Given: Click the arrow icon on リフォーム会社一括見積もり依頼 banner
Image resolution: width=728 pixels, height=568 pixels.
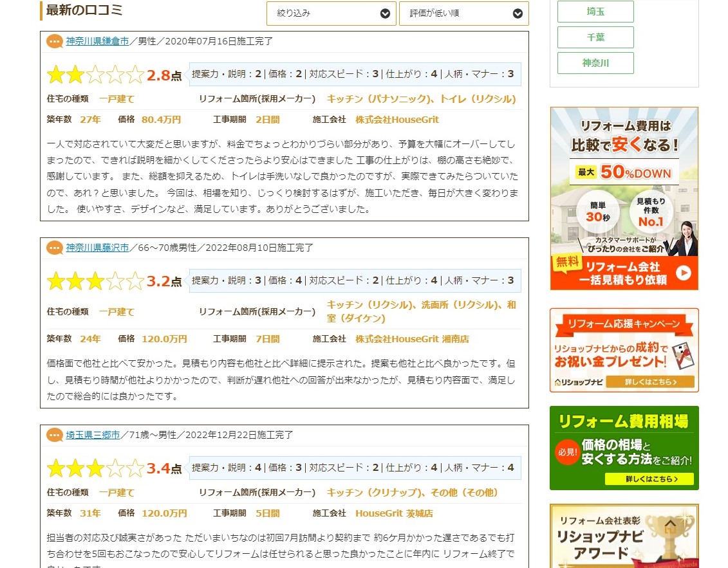Looking at the screenshot, I should pyautogui.click(x=683, y=273).
